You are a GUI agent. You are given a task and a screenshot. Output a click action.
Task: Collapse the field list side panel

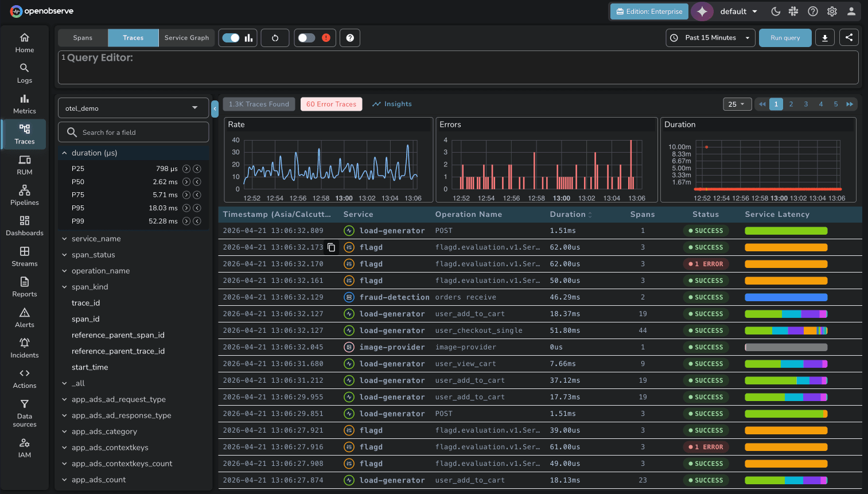point(215,108)
